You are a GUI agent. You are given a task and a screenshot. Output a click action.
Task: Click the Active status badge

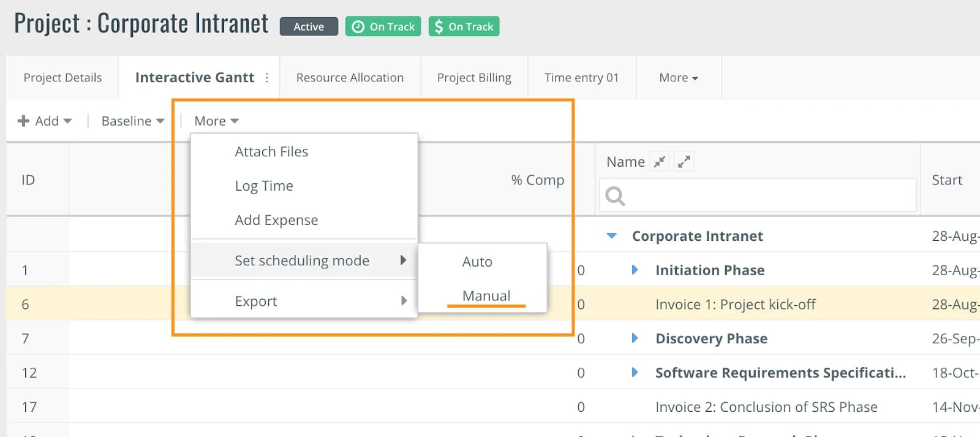(x=309, y=26)
